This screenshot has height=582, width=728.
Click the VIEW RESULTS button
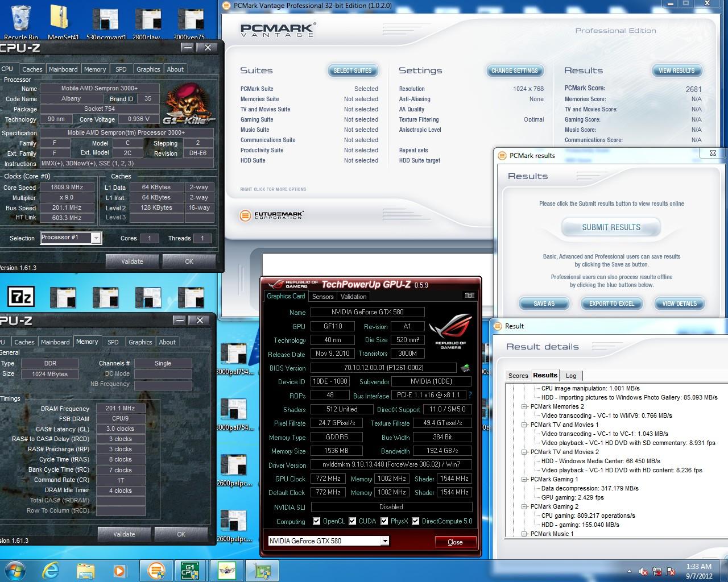677,70
